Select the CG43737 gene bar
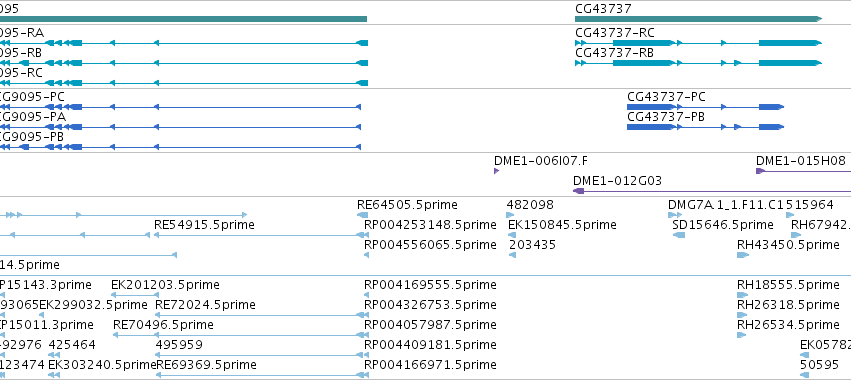The height and width of the screenshot is (380, 851). point(698,19)
